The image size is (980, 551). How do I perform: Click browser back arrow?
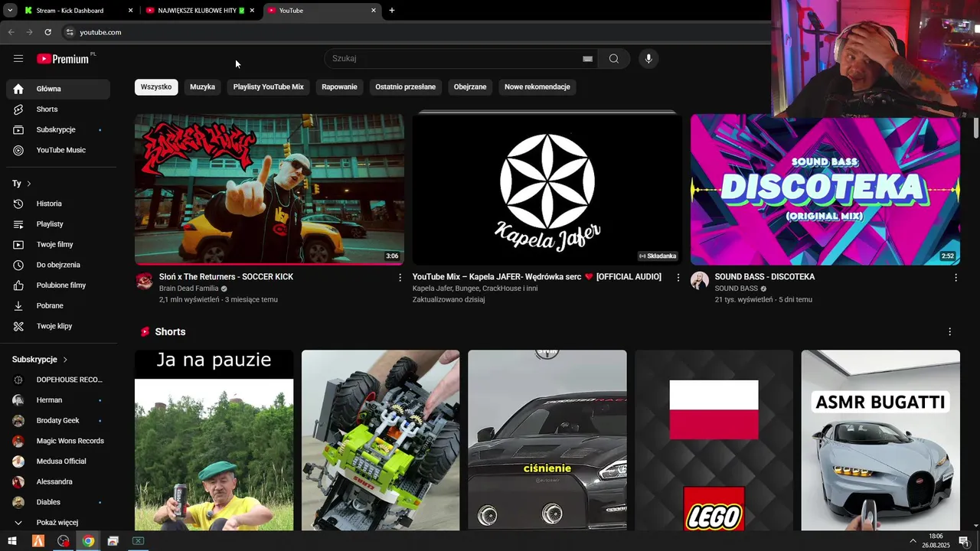pos(11,32)
